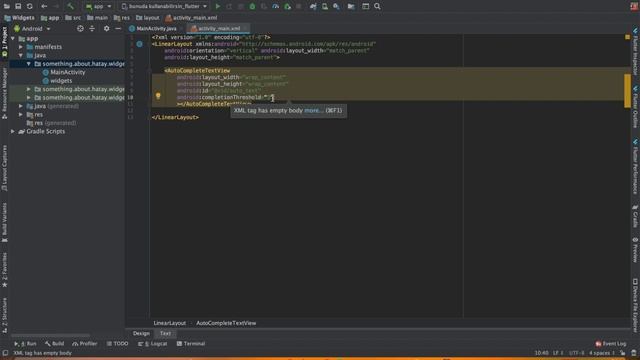
Task: Click the AutoCompleteTextView opening tag line
Action: tap(197, 71)
